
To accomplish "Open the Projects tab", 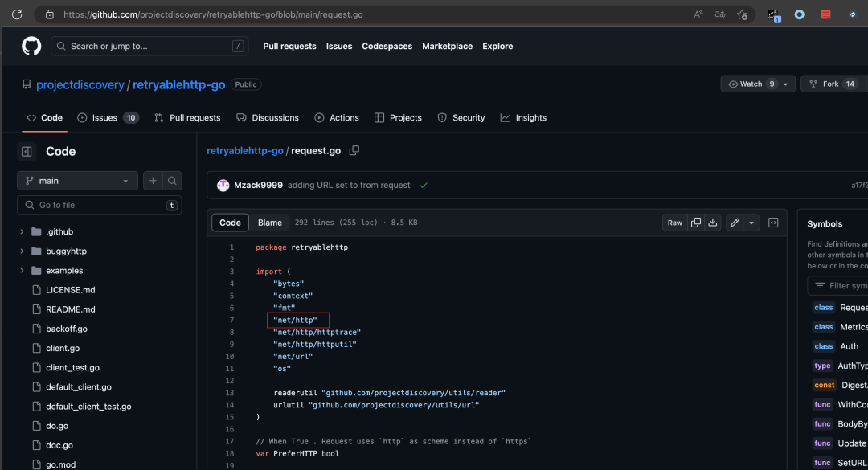I will click(x=398, y=118).
